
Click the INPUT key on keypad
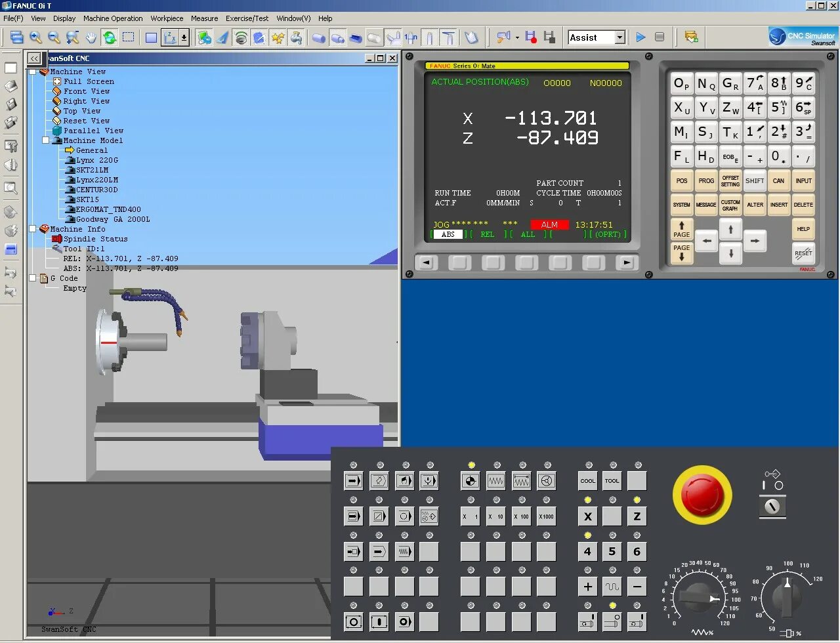pos(803,180)
